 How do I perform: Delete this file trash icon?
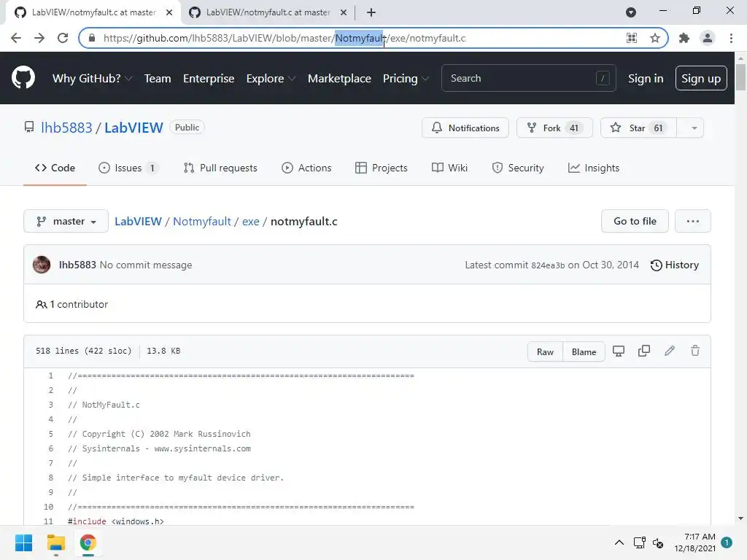point(695,351)
